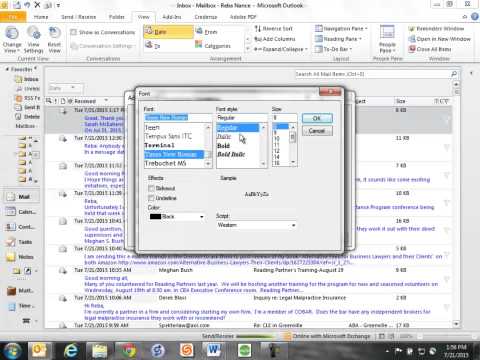This screenshot has width=480, height=360.
Task: Open the Reminders Window
Action: pos(436,29)
